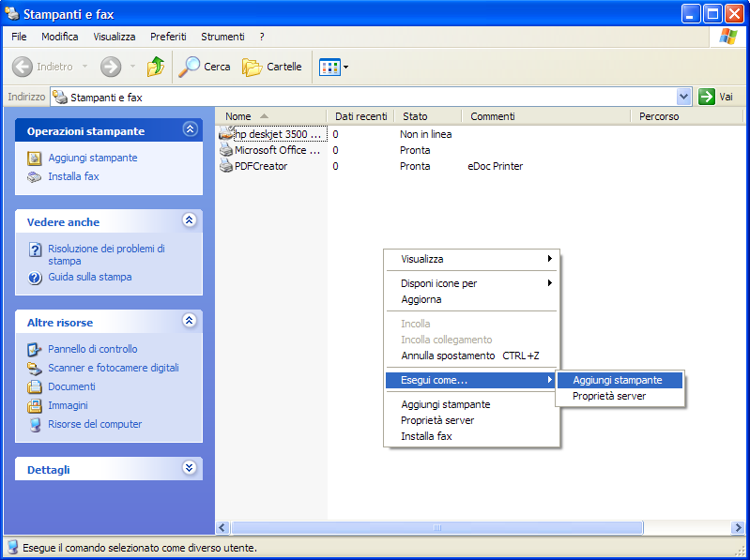
Task: Collapse the Vedere anche panel
Action: pos(190,219)
